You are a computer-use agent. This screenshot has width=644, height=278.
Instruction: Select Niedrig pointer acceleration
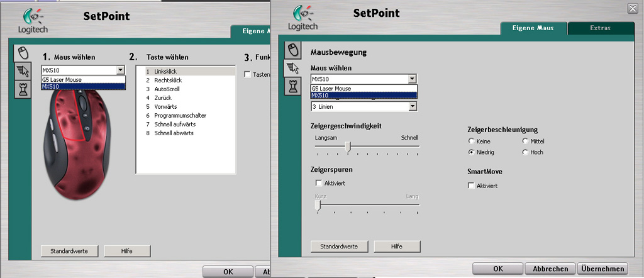click(x=471, y=152)
